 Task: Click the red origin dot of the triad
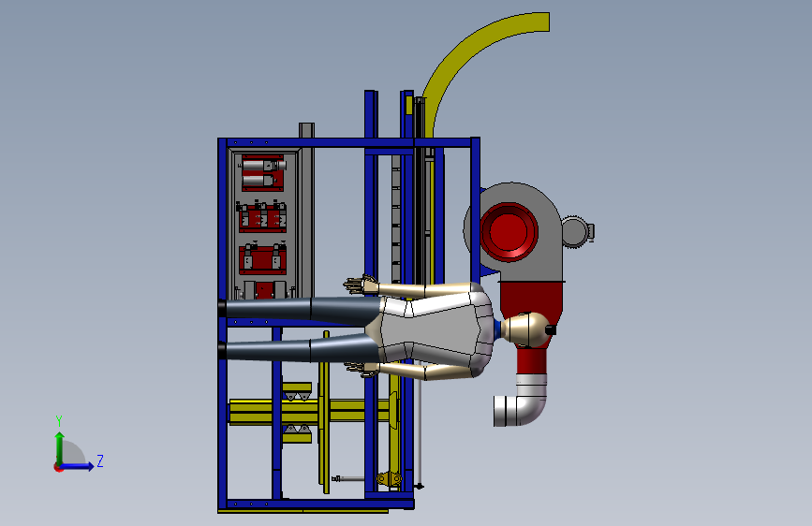[57, 468]
